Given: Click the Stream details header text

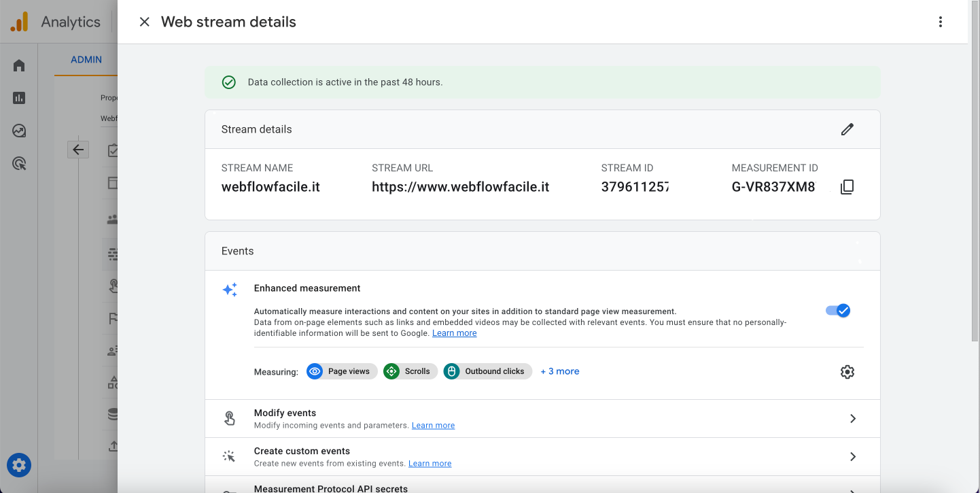Looking at the screenshot, I should pyautogui.click(x=257, y=129).
